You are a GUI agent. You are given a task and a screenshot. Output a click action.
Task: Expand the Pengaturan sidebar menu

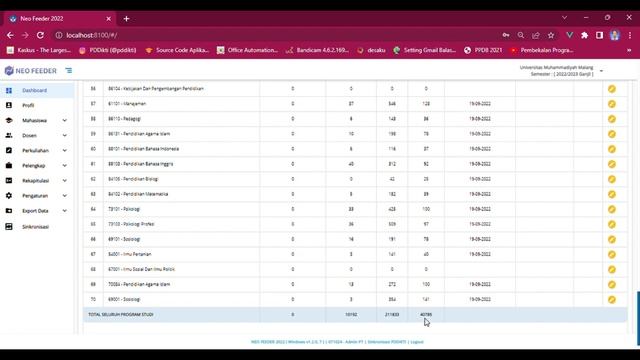coord(37,196)
